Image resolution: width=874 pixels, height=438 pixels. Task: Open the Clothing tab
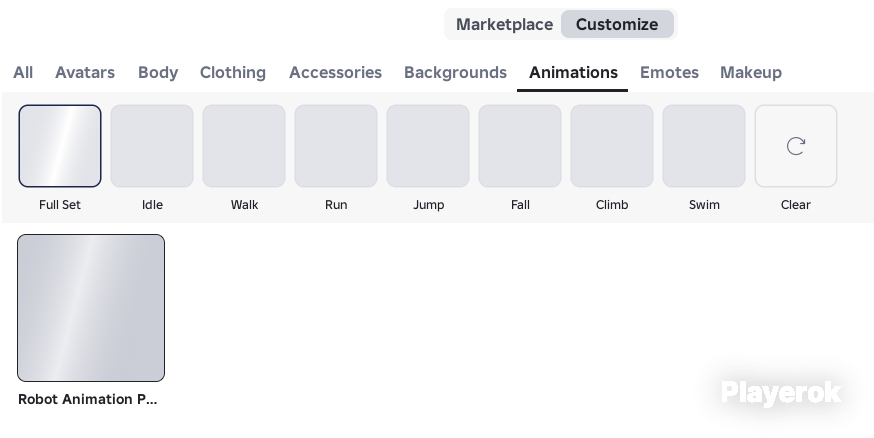click(x=233, y=72)
